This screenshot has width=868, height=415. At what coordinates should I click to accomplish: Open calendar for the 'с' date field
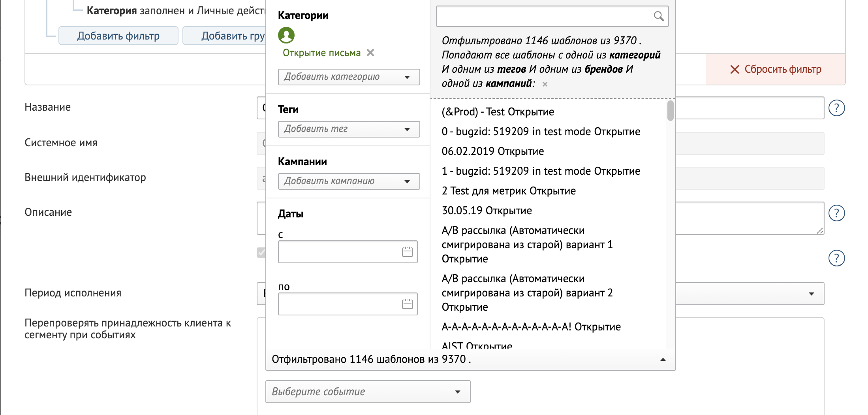point(407,252)
